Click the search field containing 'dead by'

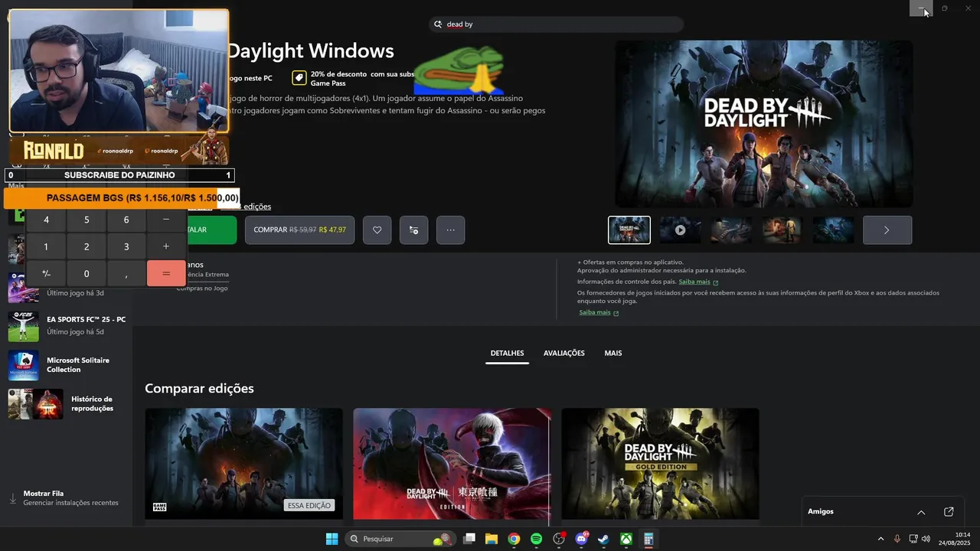pyautogui.click(x=556, y=24)
